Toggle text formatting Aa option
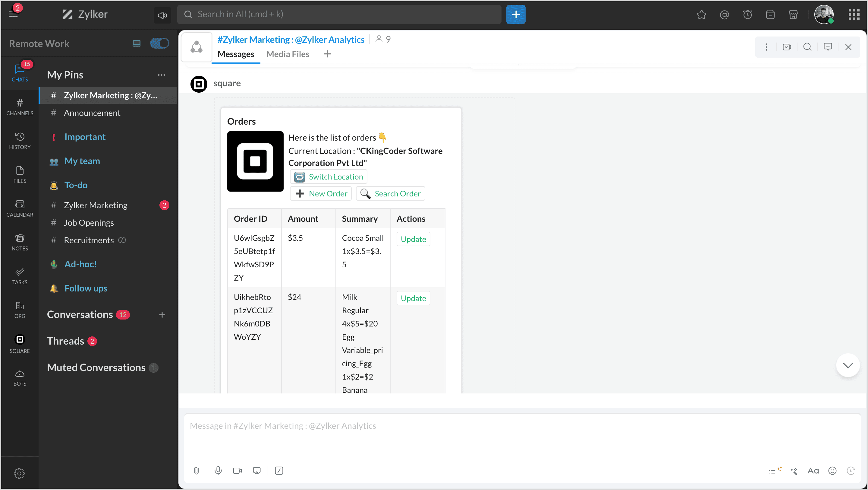The width and height of the screenshot is (868, 490). [x=813, y=470]
